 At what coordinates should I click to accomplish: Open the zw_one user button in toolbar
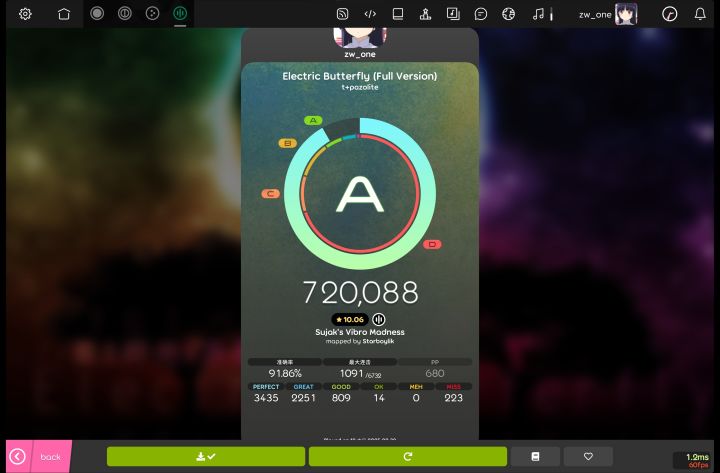click(608, 14)
